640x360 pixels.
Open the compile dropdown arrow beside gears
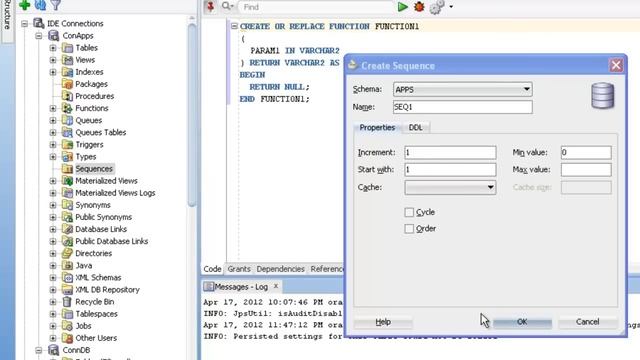click(x=451, y=7)
